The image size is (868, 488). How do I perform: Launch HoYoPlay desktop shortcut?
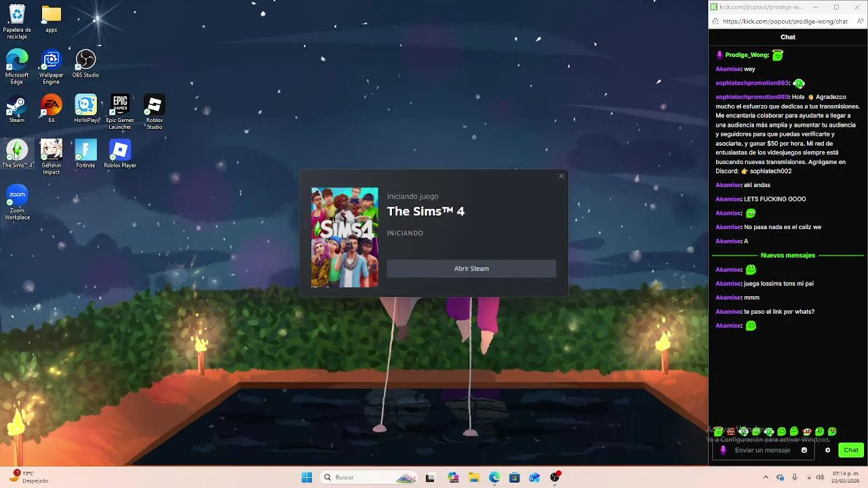[x=85, y=109]
